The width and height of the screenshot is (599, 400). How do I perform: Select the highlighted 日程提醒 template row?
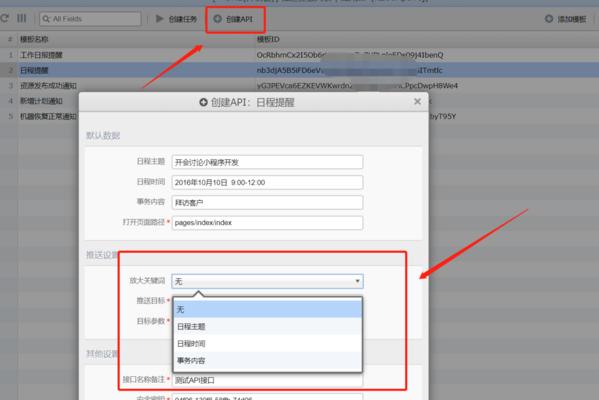300,70
